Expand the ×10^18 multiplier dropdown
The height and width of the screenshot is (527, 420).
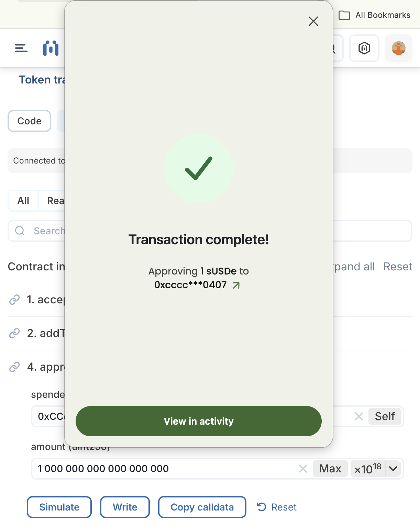click(x=393, y=469)
